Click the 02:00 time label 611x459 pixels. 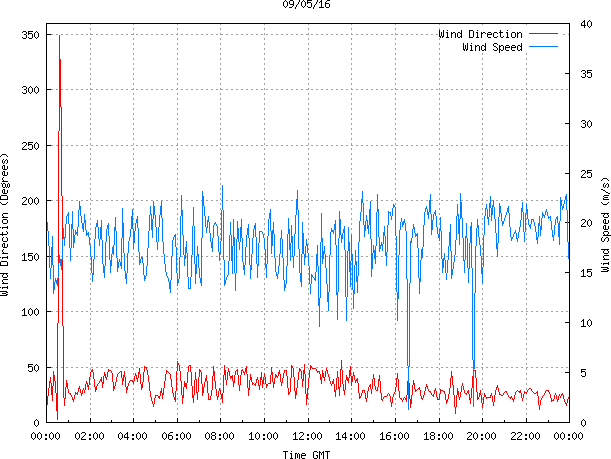pos(89,436)
